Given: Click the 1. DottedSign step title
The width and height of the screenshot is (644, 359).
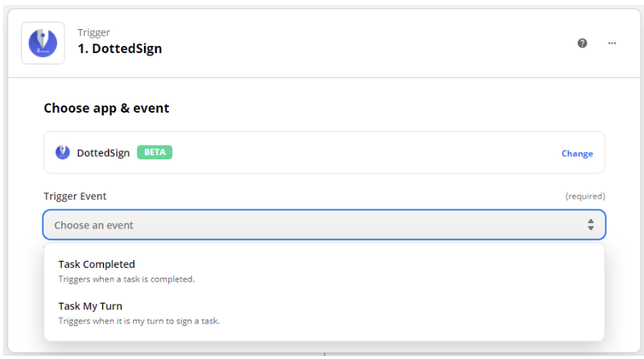Looking at the screenshot, I should 119,48.
